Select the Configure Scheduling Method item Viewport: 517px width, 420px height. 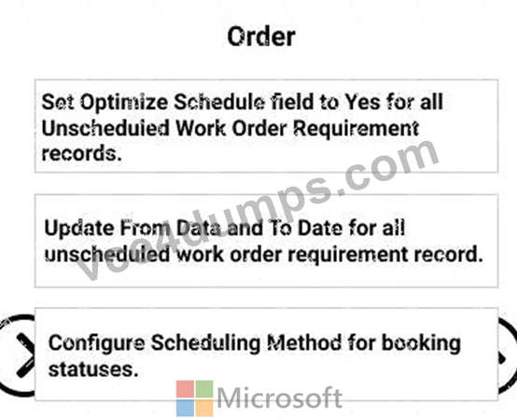tap(266, 355)
